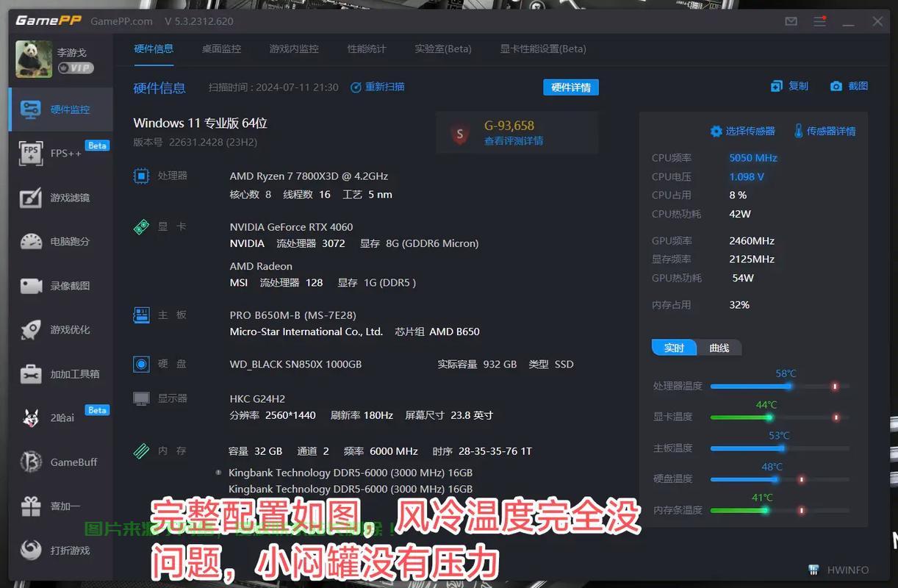Select 游戏滤镜 sidebar icon
This screenshot has height=588, width=898.
(31, 198)
